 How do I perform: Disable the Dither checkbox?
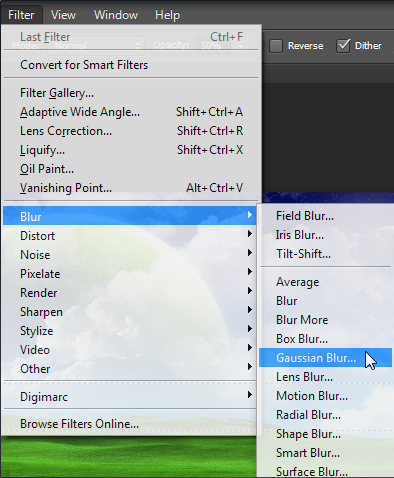pos(343,46)
